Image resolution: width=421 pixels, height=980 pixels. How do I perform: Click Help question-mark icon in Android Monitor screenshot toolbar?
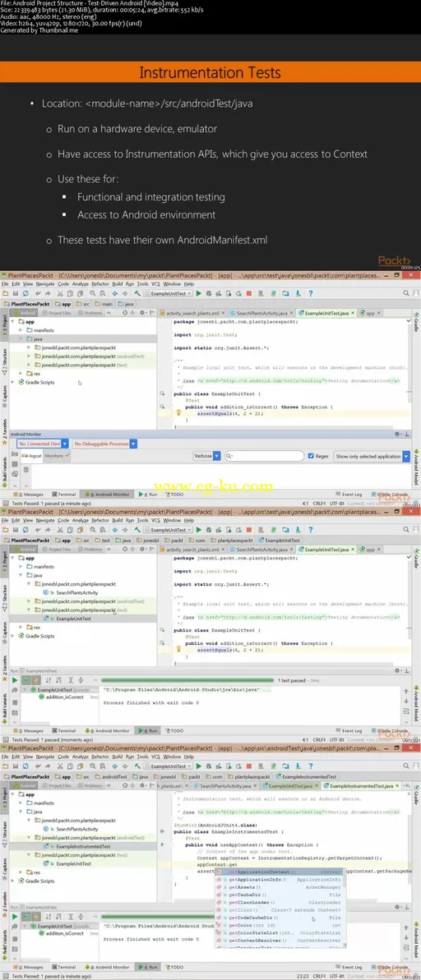pos(311,293)
